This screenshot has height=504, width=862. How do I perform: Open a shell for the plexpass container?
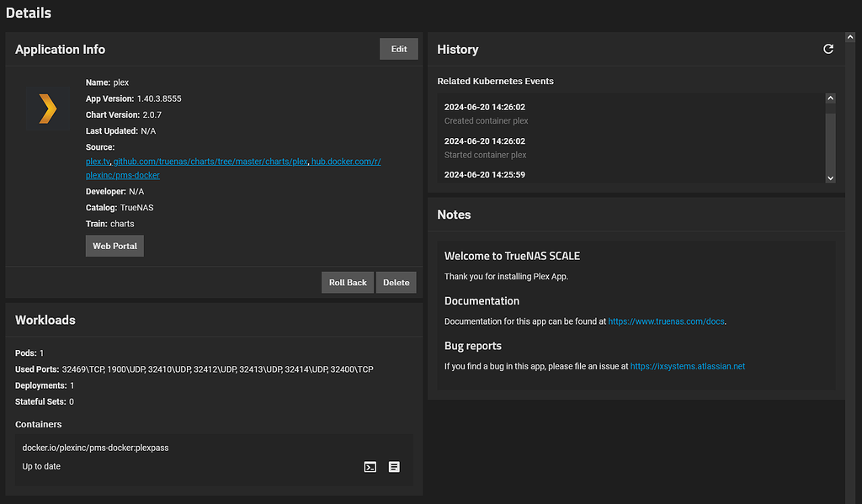pos(370,466)
